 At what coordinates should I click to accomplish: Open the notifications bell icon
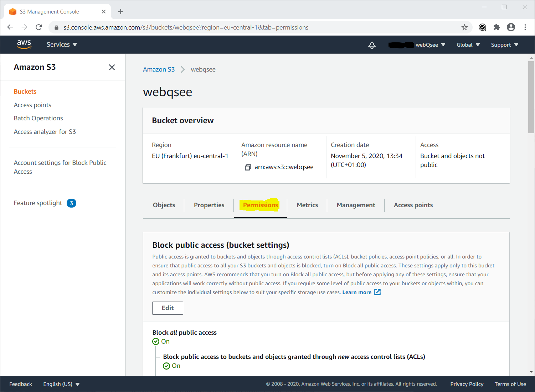click(372, 45)
